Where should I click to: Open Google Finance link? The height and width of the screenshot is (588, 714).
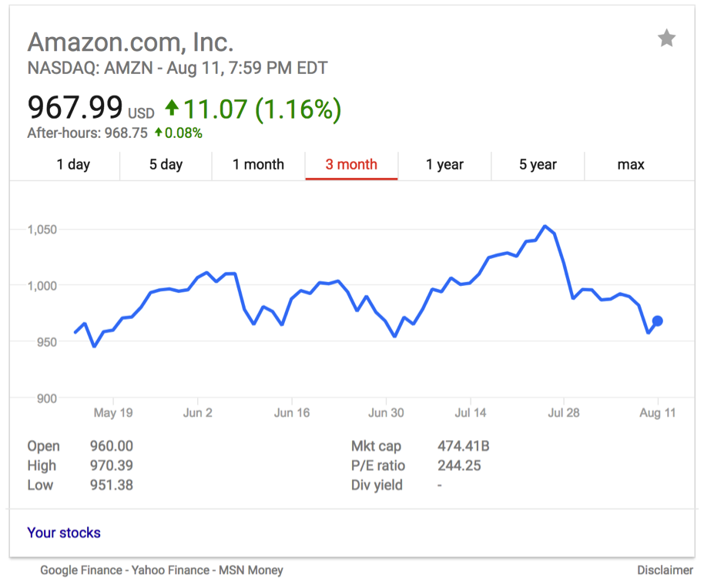tap(81, 570)
